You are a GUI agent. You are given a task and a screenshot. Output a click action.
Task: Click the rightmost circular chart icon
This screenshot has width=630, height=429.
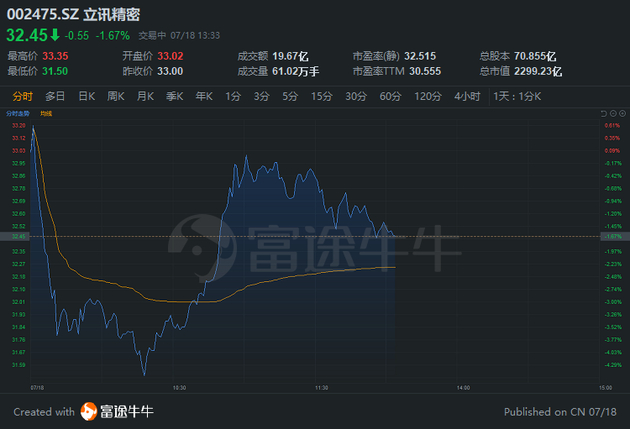(622, 114)
